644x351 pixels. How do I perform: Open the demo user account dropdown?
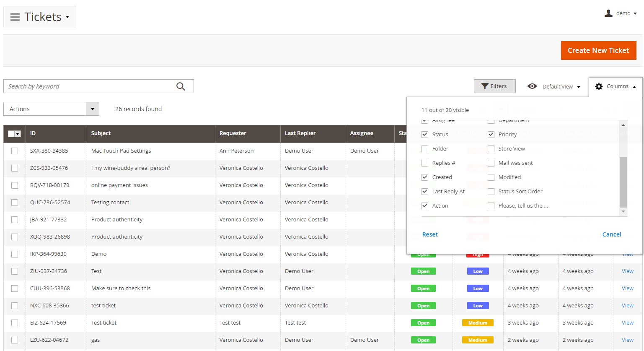[635, 13]
